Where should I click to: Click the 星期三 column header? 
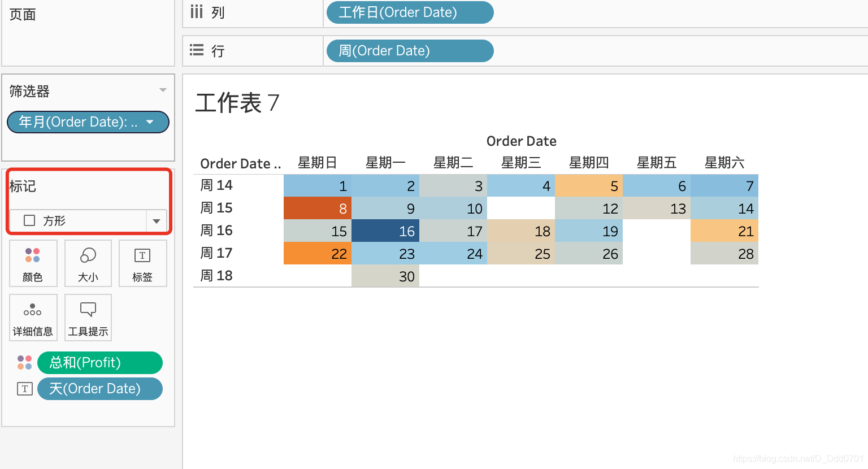521,163
